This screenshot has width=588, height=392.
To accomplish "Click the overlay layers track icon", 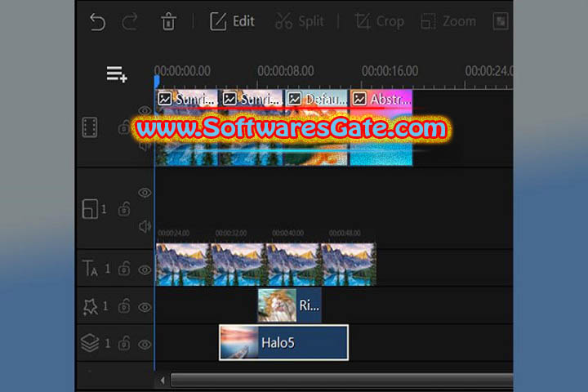I will tap(90, 343).
